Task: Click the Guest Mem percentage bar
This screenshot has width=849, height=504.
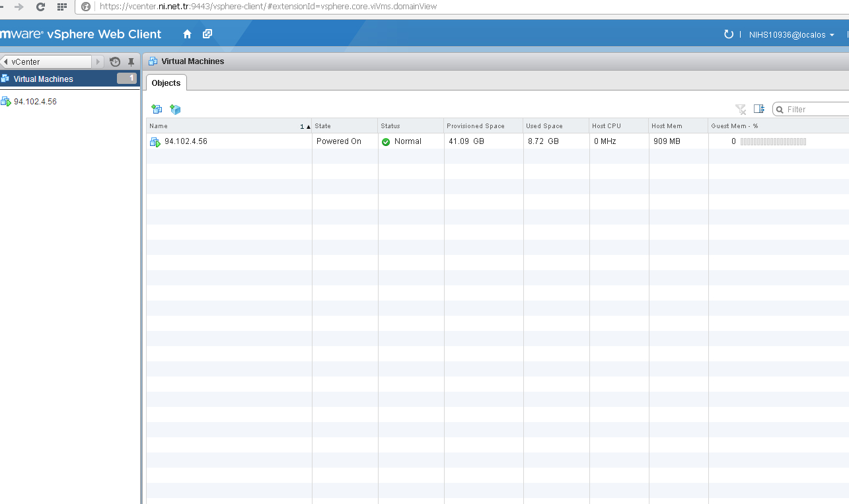Action: point(773,141)
